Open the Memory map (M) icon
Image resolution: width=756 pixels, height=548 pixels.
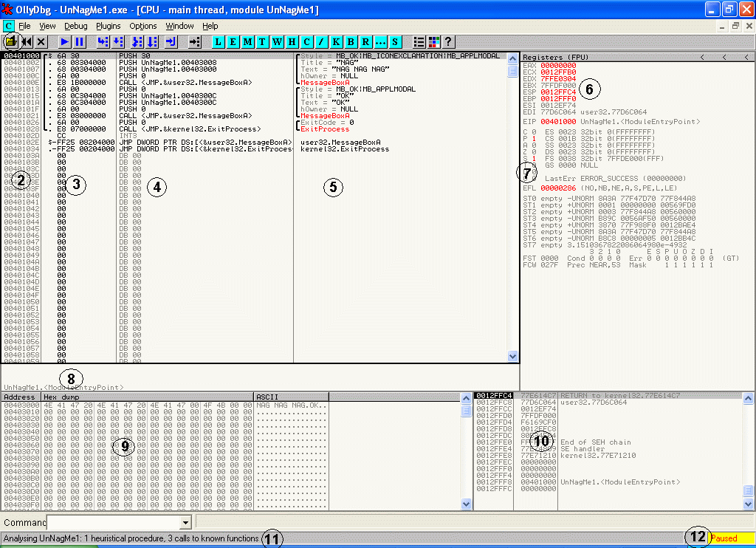248,42
